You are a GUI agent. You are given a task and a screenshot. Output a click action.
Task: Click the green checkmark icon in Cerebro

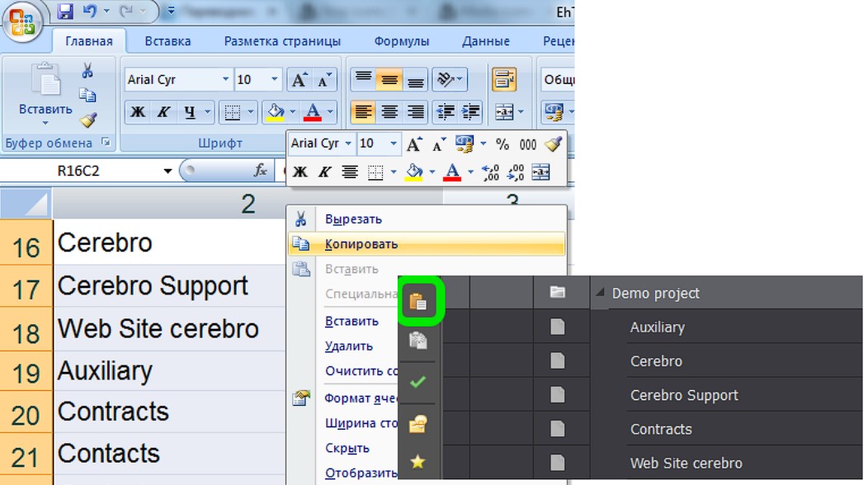(418, 381)
